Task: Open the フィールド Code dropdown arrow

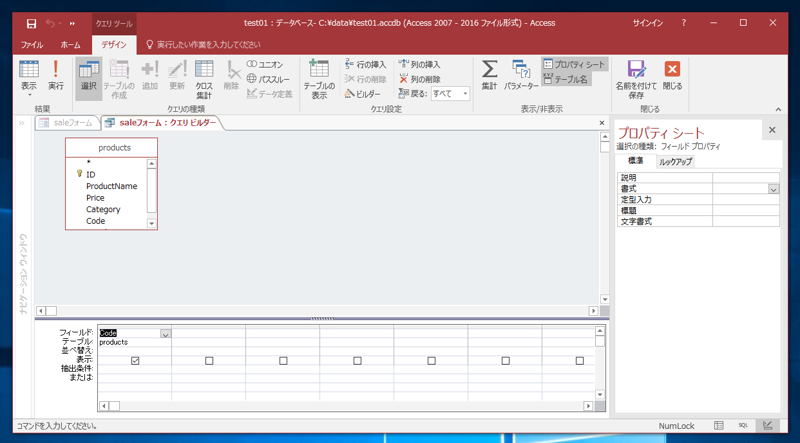Action: 165,333
